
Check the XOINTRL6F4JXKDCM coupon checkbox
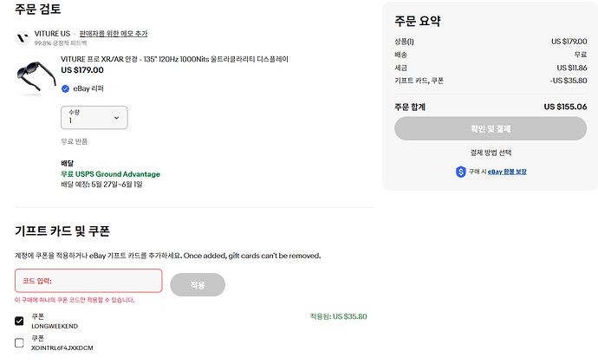pyautogui.click(x=19, y=342)
